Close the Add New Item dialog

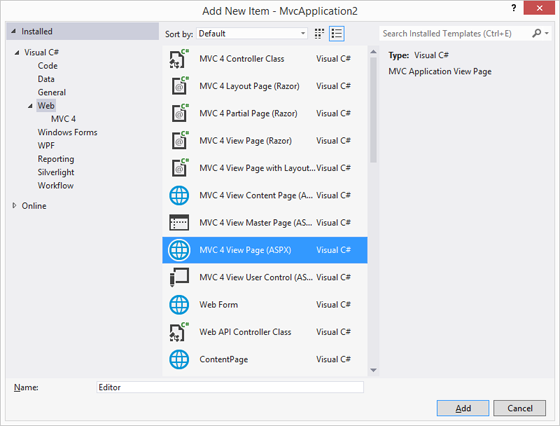coord(539,8)
